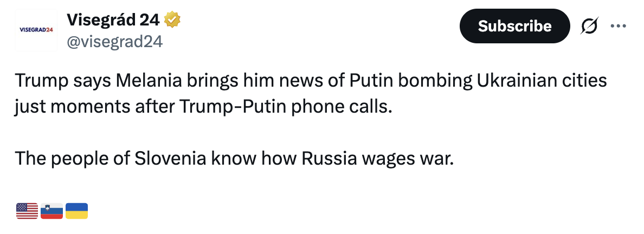This screenshot has width=644, height=234.
Task: Click the word "Slovenia" in the post
Action: (x=168, y=159)
